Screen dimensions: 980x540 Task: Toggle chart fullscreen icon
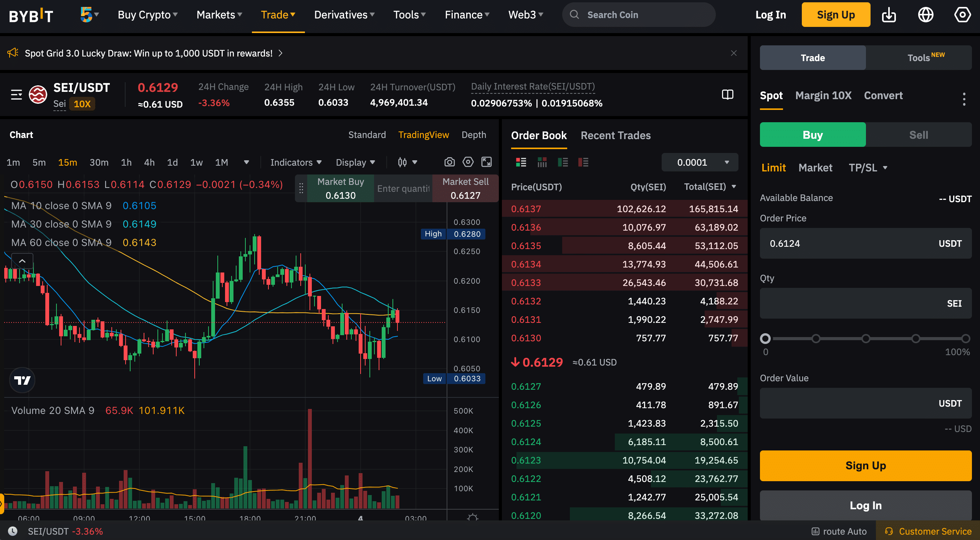487,162
